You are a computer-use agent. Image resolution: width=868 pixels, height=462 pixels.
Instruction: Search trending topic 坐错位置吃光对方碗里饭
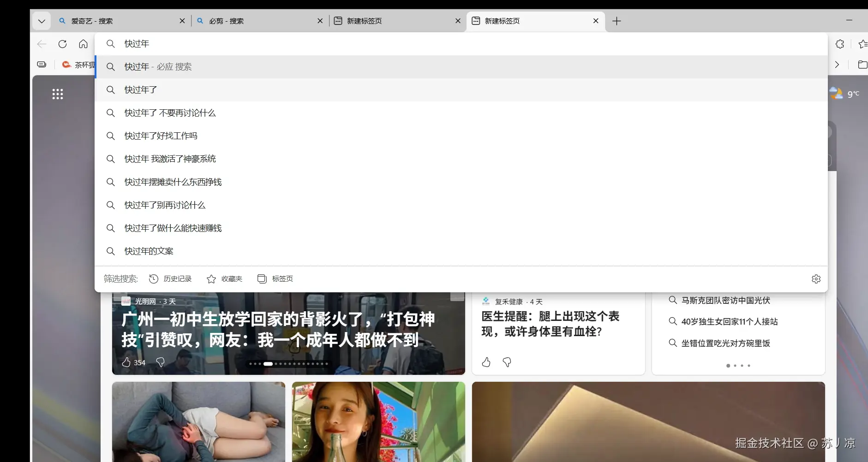click(x=719, y=344)
